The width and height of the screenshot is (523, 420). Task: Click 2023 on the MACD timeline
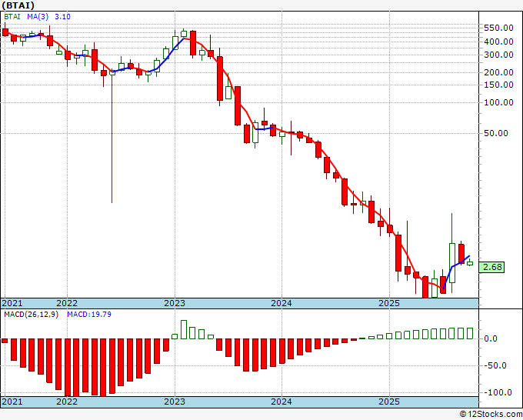tap(175, 402)
